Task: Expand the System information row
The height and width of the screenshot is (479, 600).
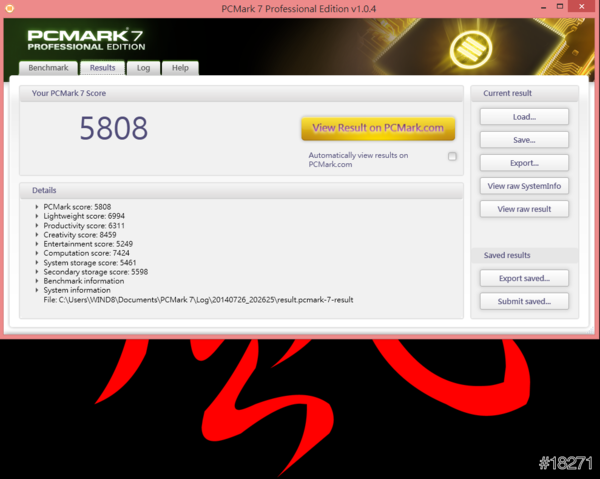Action: click(x=37, y=290)
